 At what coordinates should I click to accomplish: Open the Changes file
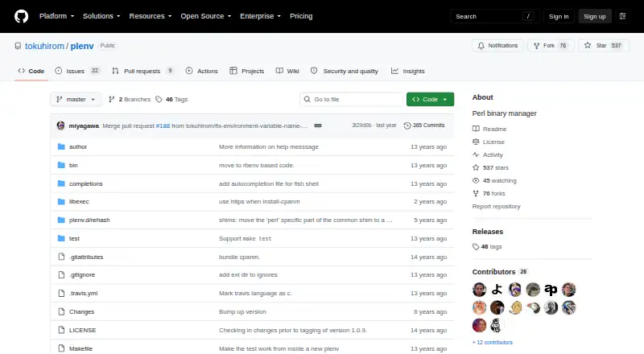coord(82,311)
